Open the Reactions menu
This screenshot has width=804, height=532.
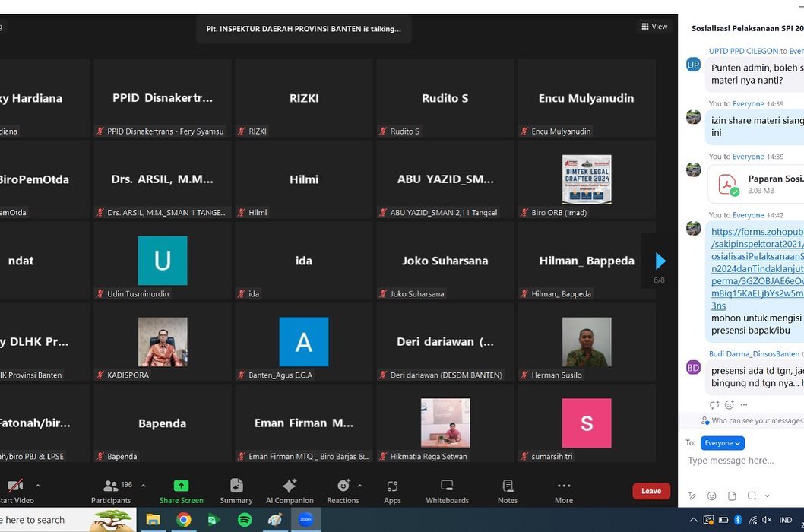point(343,490)
